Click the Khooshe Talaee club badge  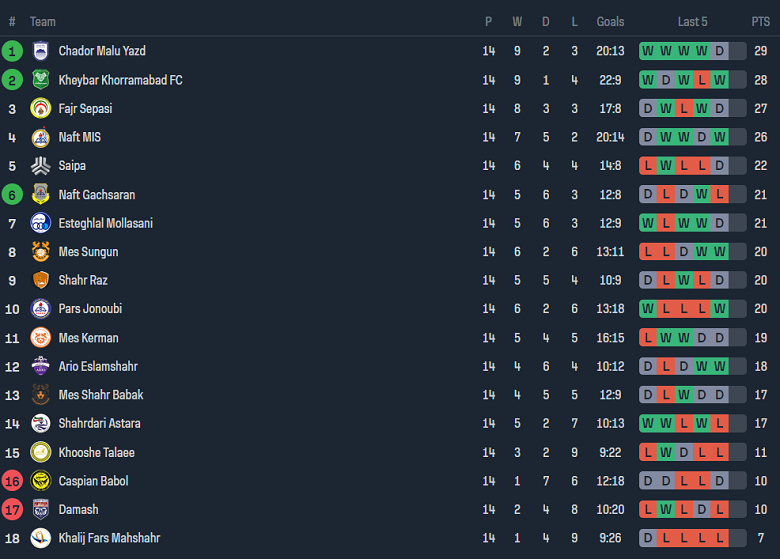coord(40,452)
